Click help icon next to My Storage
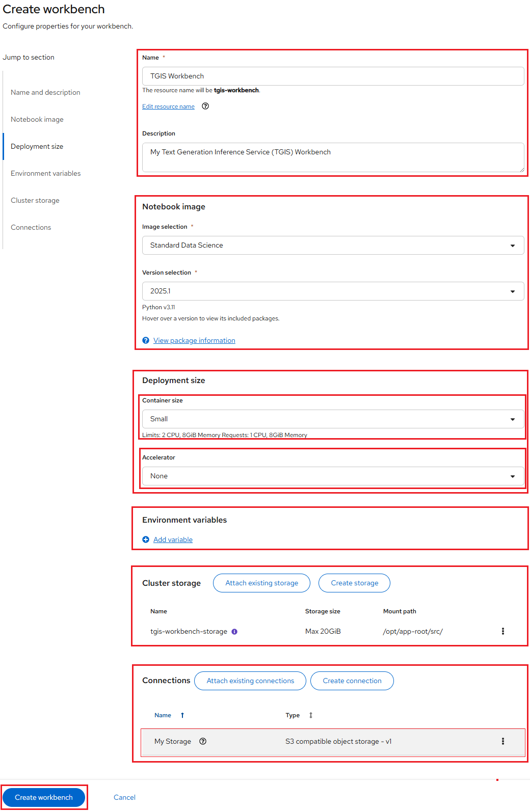The height and width of the screenshot is (812, 530). pos(203,742)
